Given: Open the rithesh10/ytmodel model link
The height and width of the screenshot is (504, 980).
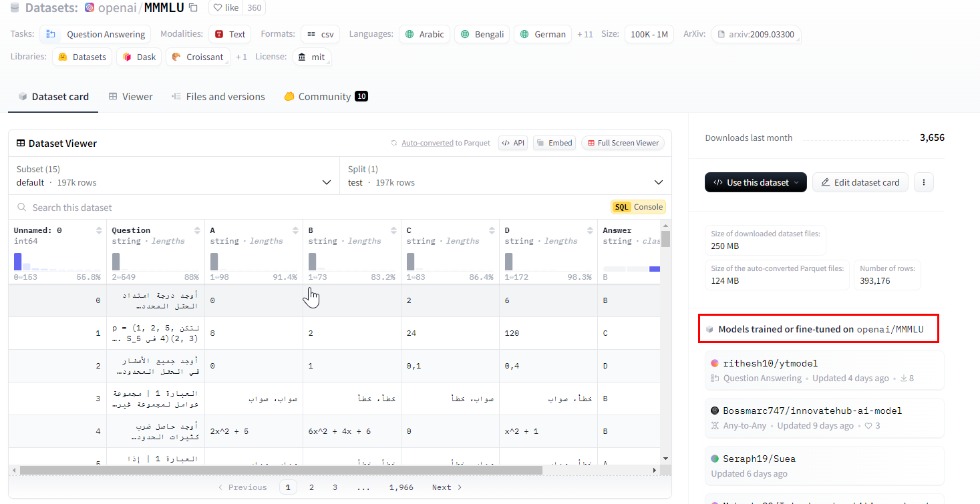Looking at the screenshot, I should (770, 363).
